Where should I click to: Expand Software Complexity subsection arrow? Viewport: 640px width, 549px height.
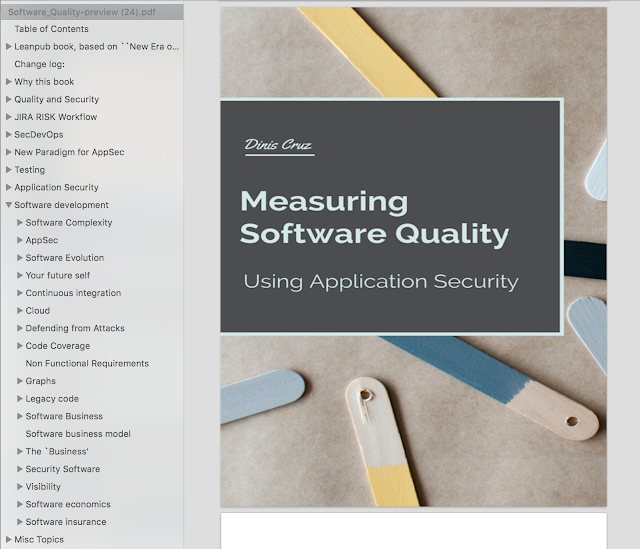pyautogui.click(x=19, y=222)
